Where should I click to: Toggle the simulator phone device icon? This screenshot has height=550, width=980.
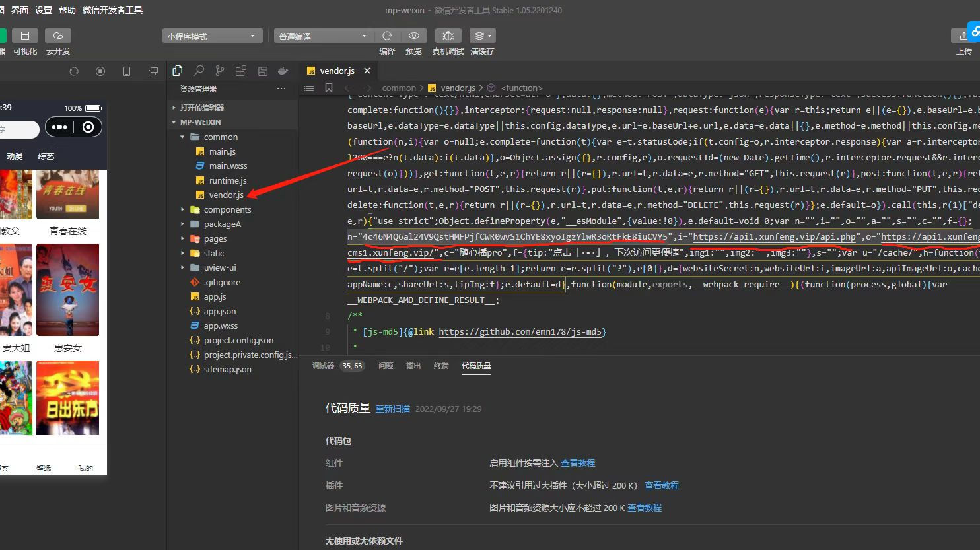(127, 71)
